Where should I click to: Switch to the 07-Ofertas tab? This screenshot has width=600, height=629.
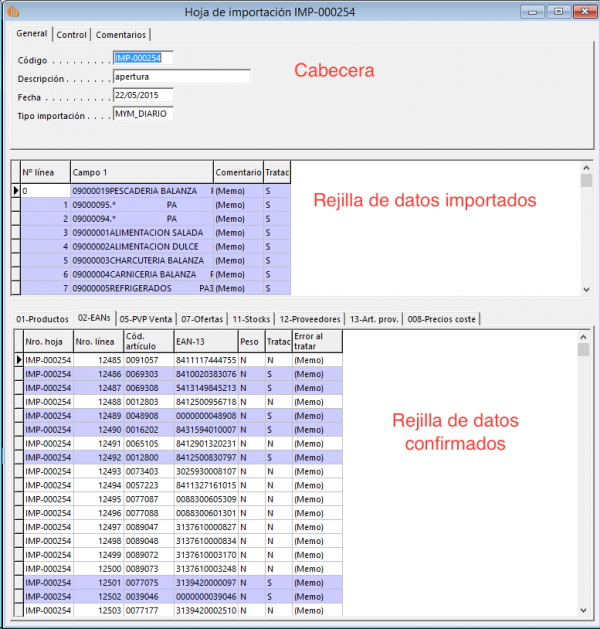[x=202, y=319]
